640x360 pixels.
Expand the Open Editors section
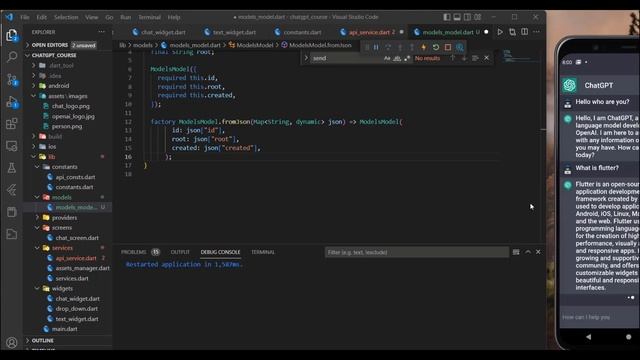pos(68,45)
